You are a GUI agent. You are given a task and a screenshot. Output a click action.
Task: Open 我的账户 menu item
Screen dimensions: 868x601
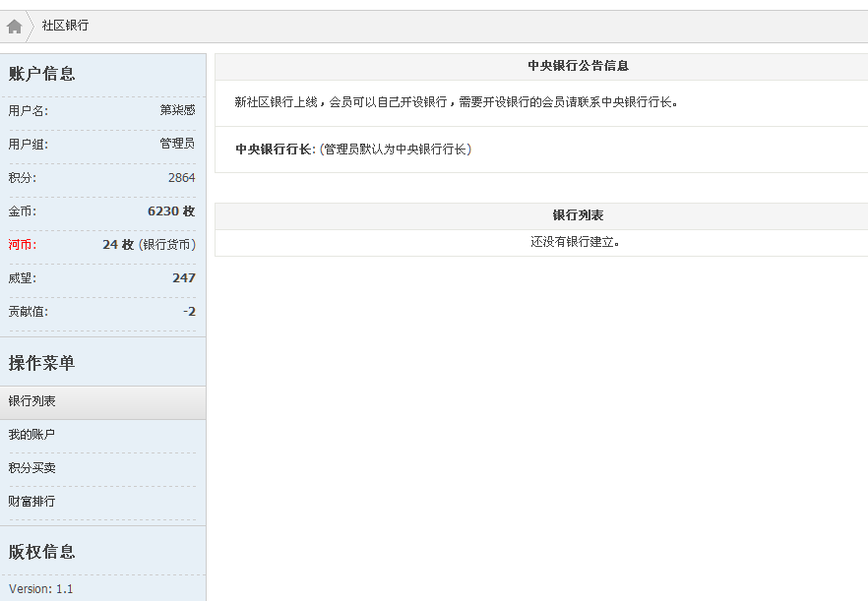point(31,435)
